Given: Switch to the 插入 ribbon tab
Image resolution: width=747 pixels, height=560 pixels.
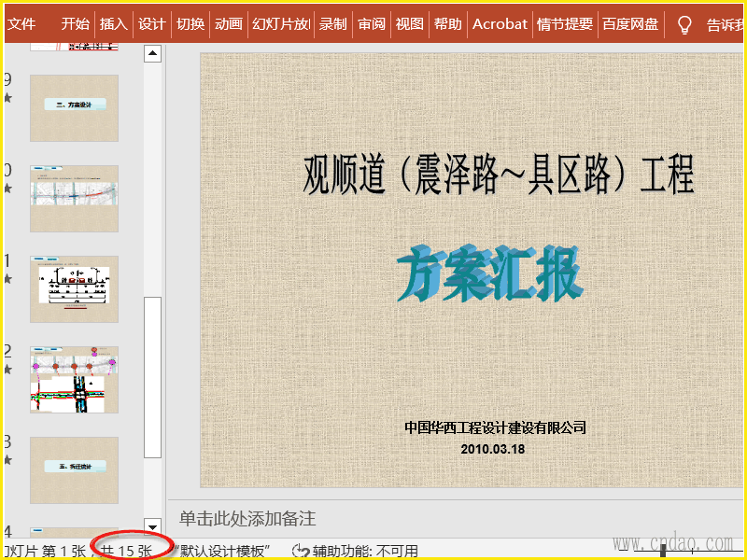Looking at the screenshot, I should point(113,24).
